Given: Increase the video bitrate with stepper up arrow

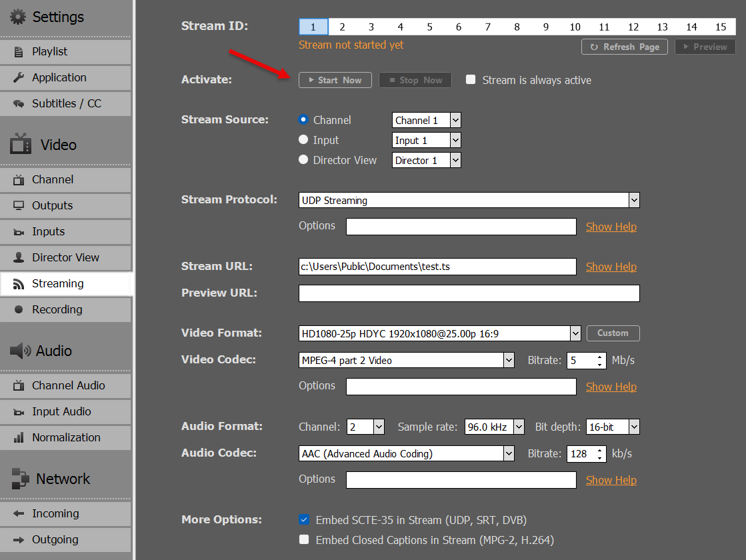Looking at the screenshot, I should point(600,357).
